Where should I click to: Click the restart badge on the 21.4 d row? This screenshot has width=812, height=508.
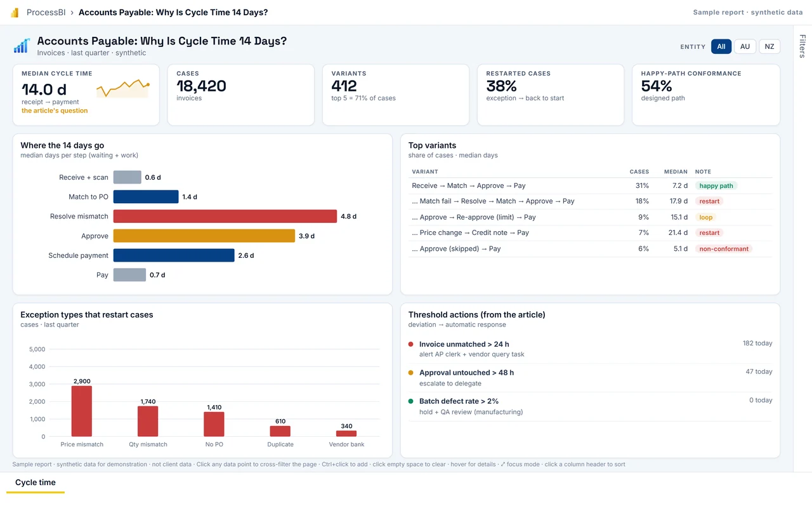pos(709,233)
